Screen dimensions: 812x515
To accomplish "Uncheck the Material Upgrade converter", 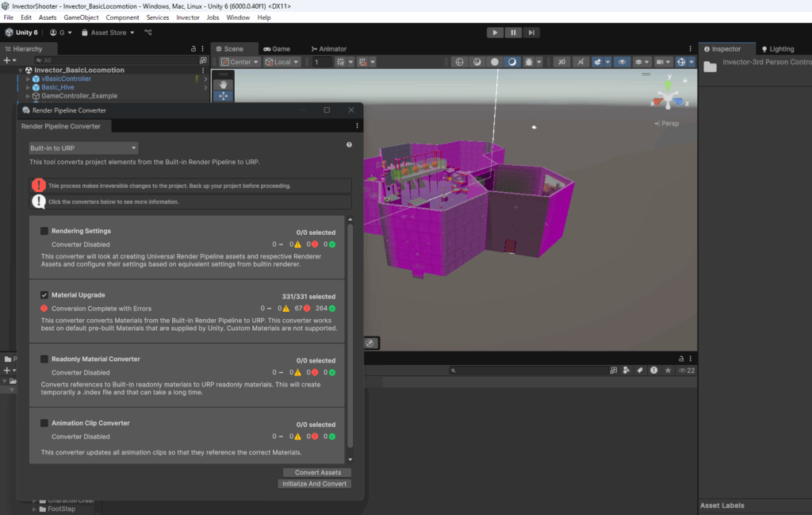I will (44, 295).
